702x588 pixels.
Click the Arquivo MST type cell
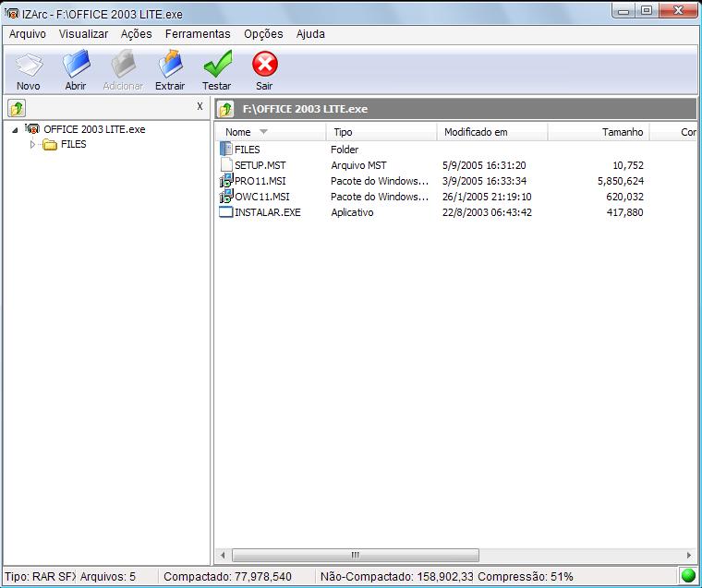(358, 165)
